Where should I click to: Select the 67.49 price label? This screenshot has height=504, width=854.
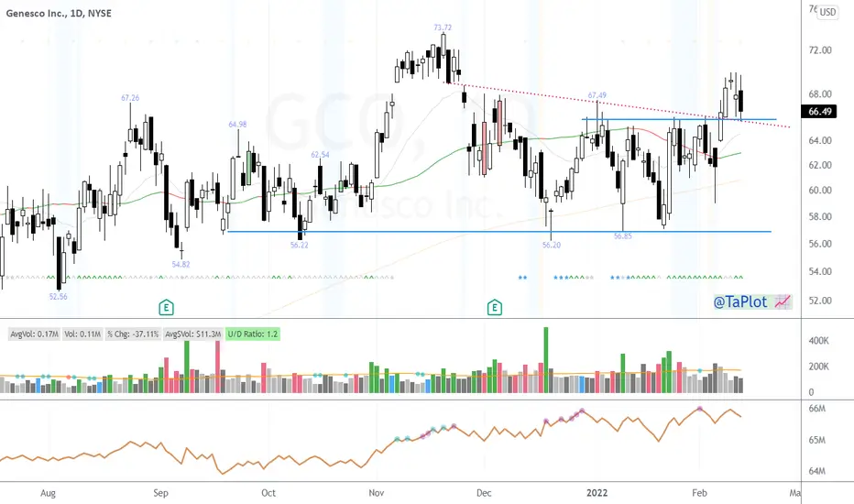pos(597,95)
